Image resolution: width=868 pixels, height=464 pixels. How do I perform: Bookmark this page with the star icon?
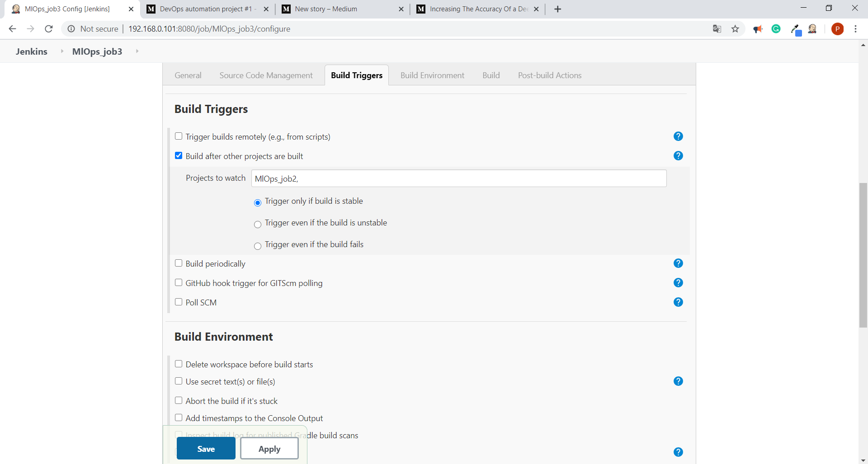point(736,29)
